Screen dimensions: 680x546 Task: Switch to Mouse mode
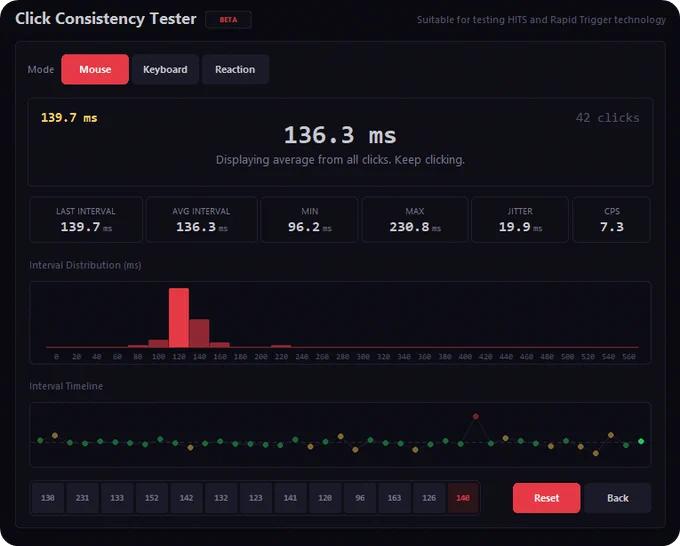95,69
